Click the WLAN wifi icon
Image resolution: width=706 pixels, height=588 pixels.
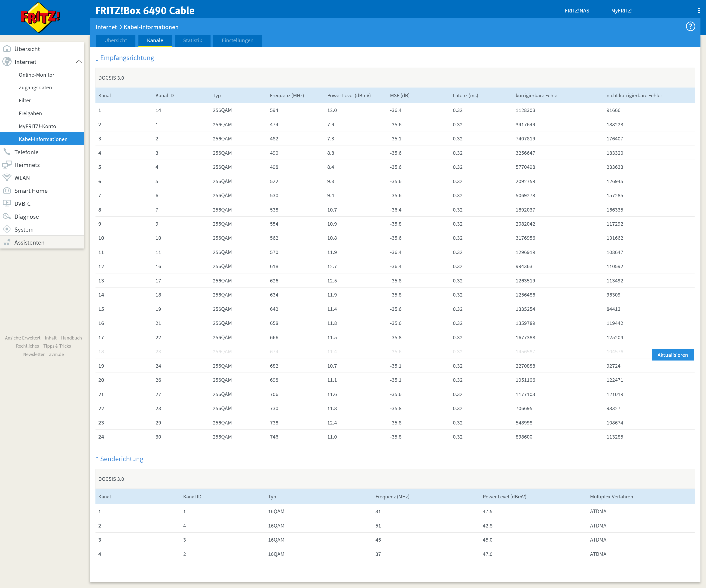[7, 177]
